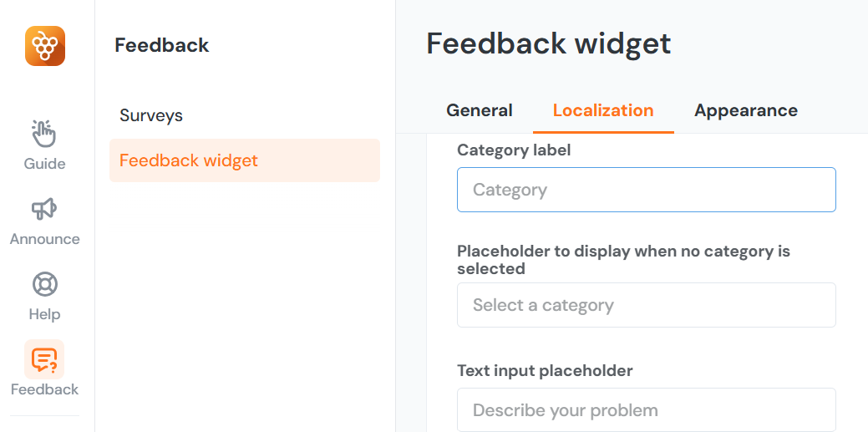The height and width of the screenshot is (432, 868).
Task: Select the Feedback speech bubble icon
Action: (44, 359)
